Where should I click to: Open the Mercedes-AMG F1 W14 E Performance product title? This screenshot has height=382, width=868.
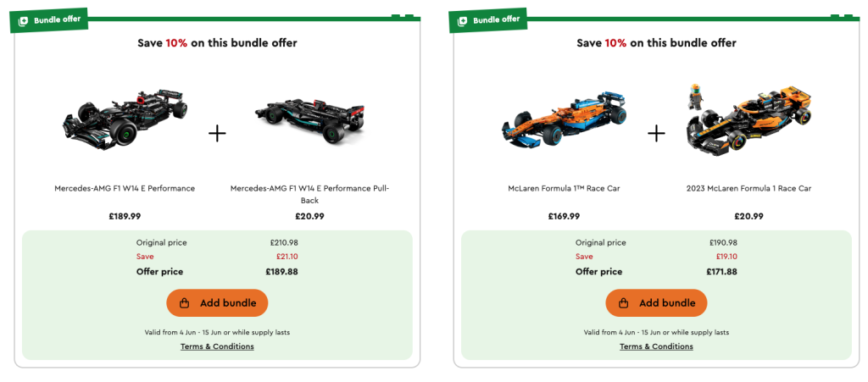pyautogui.click(x=125, y=188)
